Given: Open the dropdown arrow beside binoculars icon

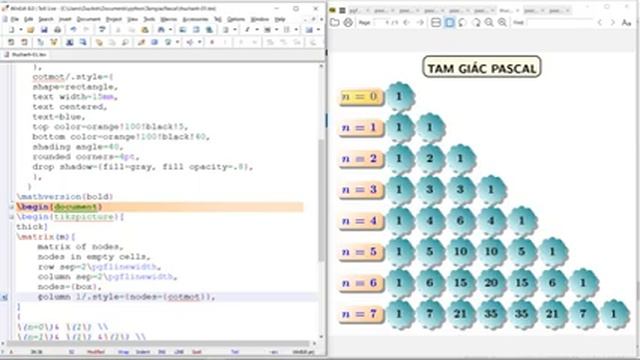Looking at the screenshot, I should [170, 29].
